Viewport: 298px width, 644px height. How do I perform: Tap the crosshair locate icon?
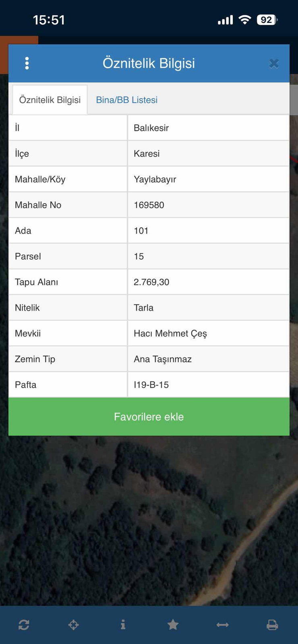click(73, 625)
